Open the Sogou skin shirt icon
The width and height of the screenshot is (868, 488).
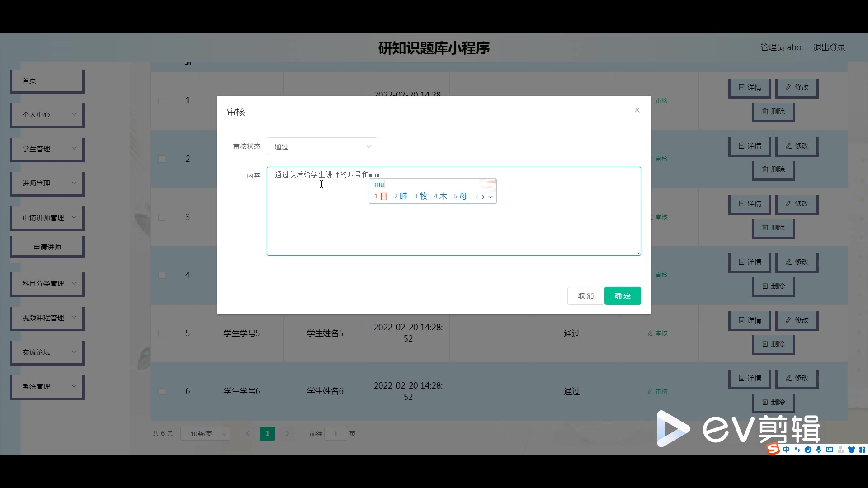pos(851,450)
